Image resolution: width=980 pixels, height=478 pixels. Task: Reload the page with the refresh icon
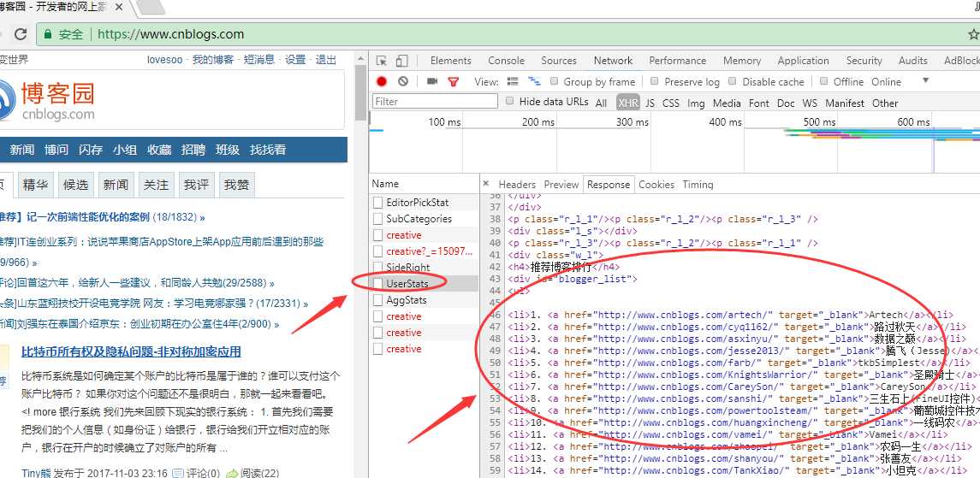click(x=21, y=34)
